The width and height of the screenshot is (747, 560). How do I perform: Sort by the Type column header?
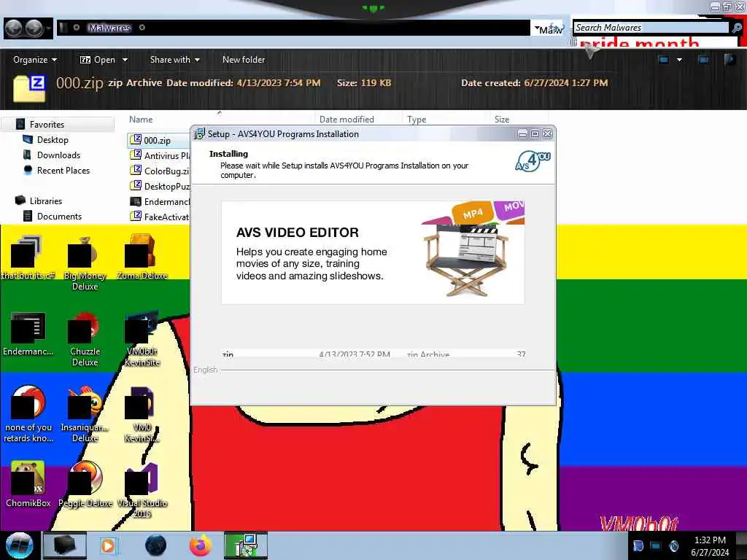click(417, 119)
